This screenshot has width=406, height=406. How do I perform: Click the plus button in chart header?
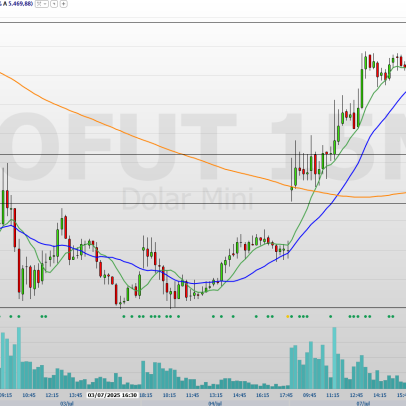pos(63,4)
